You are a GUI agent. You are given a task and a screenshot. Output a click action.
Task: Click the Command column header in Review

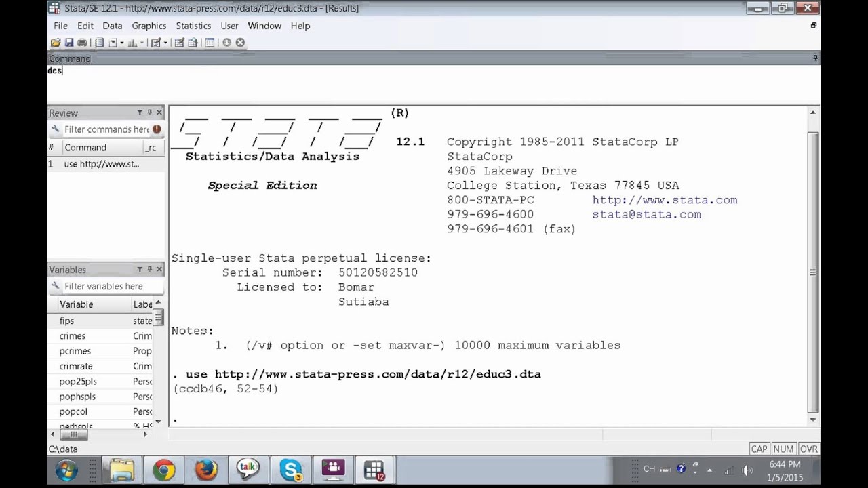[x=102, y=148]
